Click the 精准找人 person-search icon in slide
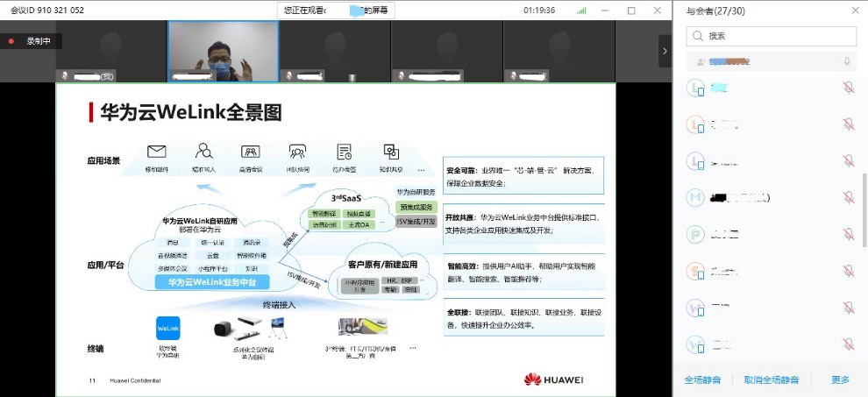Screen dimensions: 868x397 coord(203,151)
